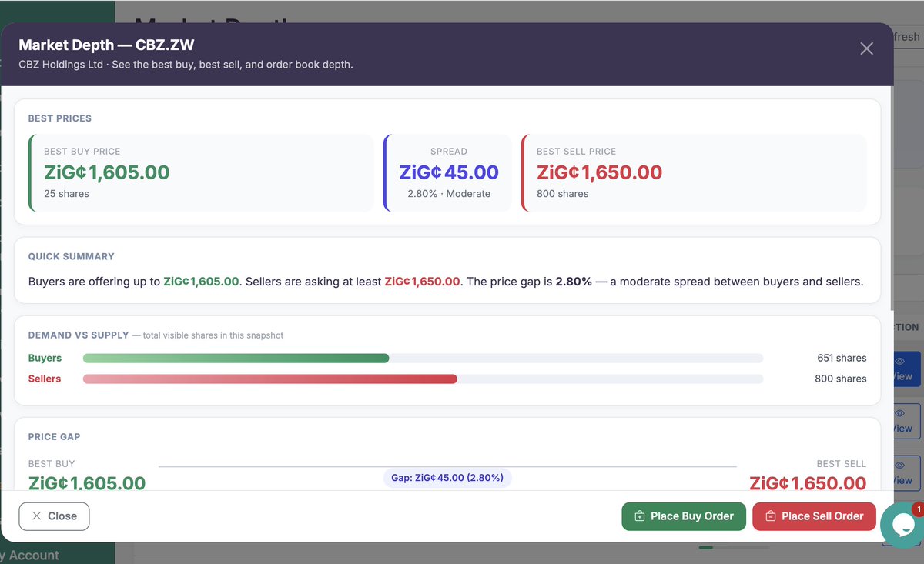Click ZiG¢1,650.00 in the Best Sell Price card
The width and height of the screenshot is (924, 564).
pos(600,172)
